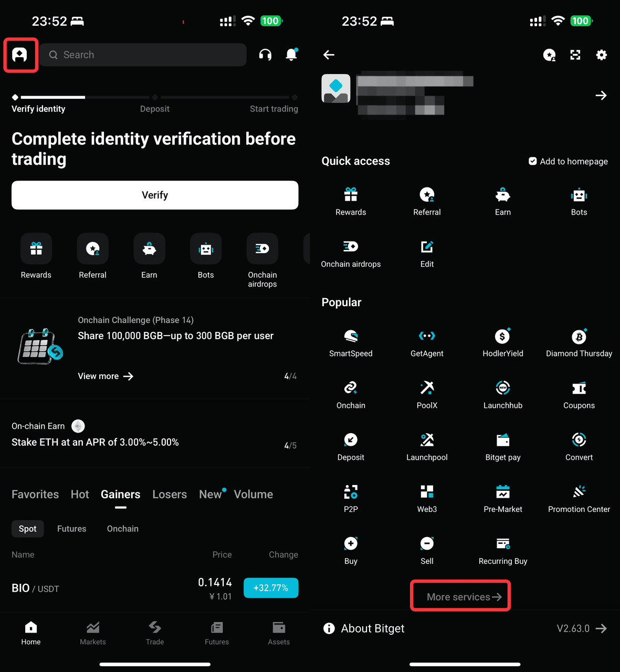This screenshot has height=672, width=620.
Task: Open Referral shortcut on the home screen
Action: (x=93, y=256)
